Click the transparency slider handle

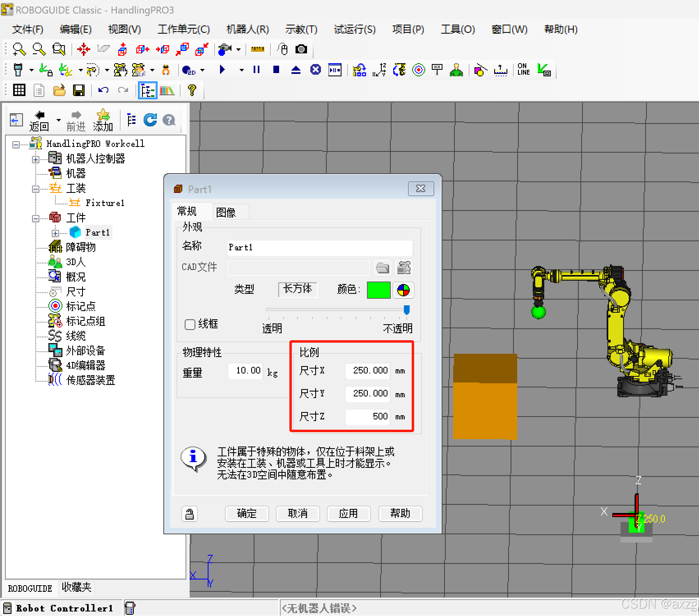click(x=406, y=310)
